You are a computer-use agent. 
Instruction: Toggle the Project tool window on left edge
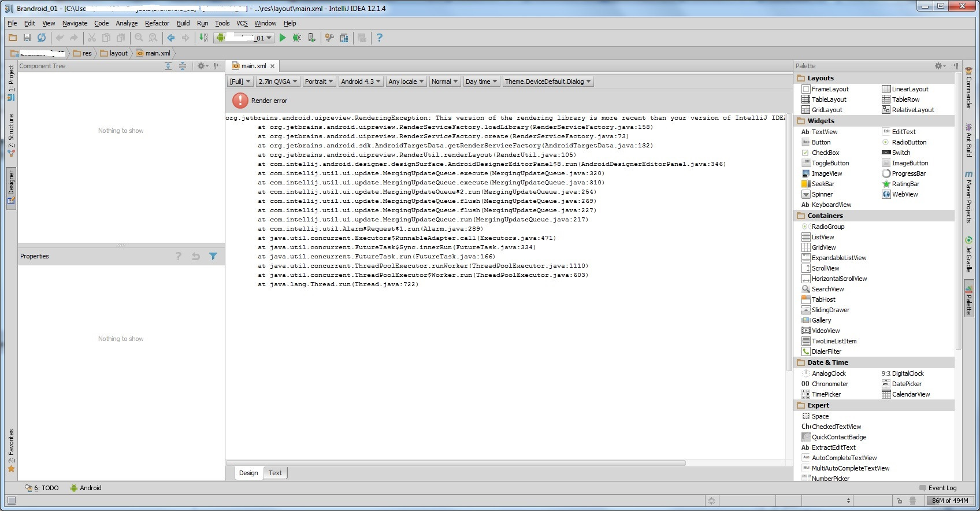click(11, 83)
